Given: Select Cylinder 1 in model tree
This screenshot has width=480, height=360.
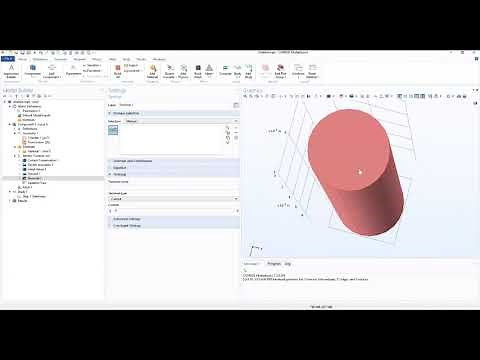Looking at the screenshot, I should tap(36, 138).
